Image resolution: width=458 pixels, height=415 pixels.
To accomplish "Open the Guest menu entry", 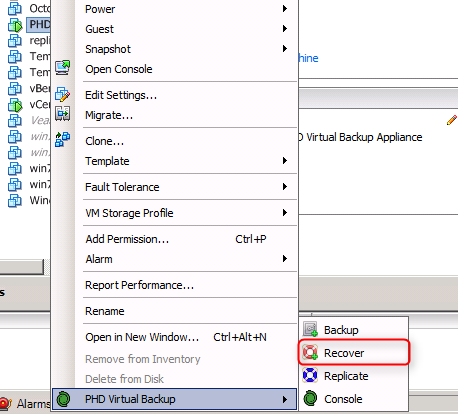I will pyautogui.click(x=174, y=29).
